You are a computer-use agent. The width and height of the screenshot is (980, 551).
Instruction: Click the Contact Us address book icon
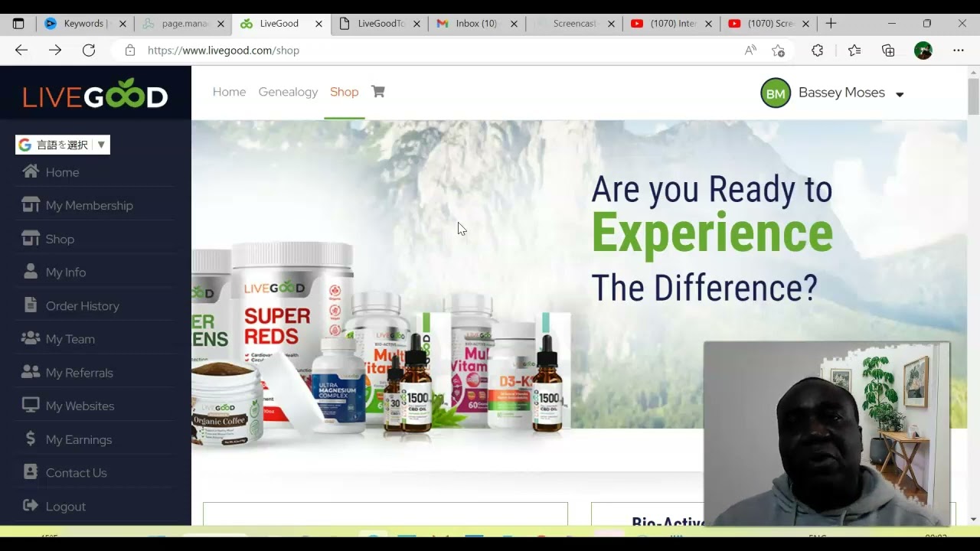click(x=31, y=472)
